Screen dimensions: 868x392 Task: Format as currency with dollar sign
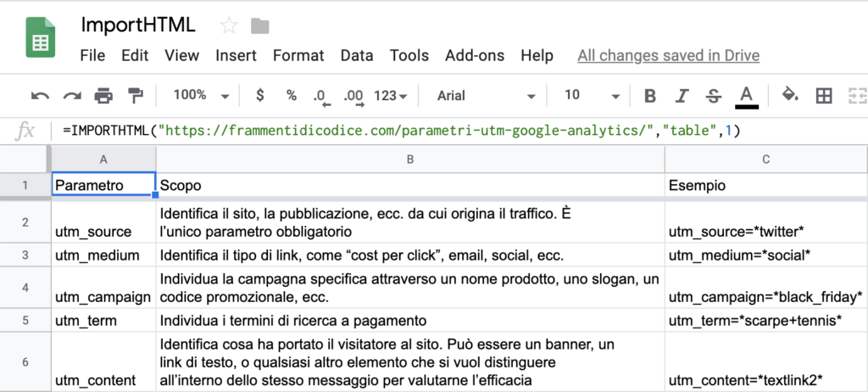[x=259, y=95]
